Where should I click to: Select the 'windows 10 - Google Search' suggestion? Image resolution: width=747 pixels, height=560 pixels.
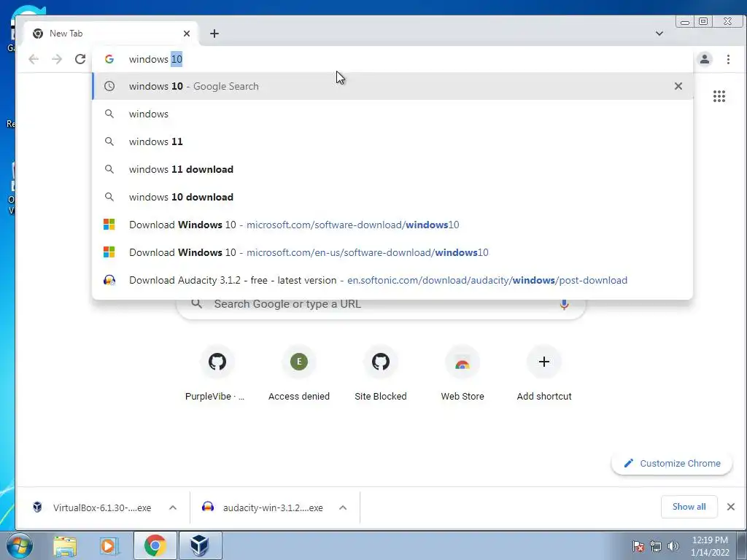coord(392,86)
